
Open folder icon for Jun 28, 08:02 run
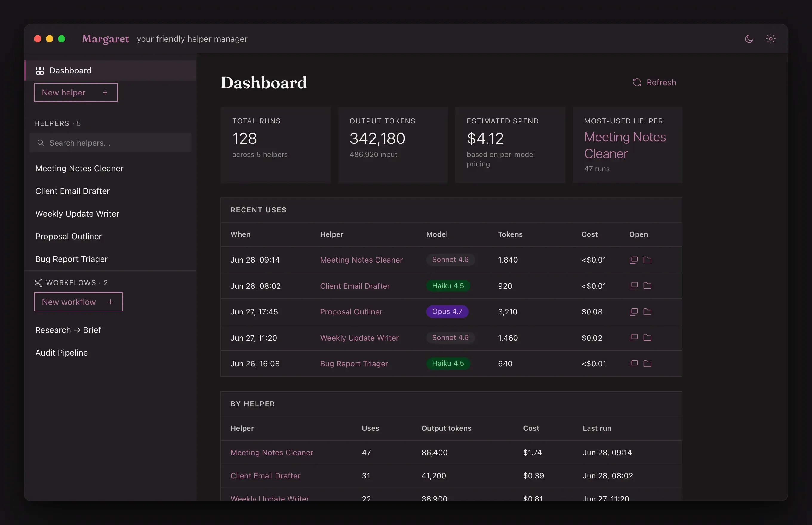point(647,286)
